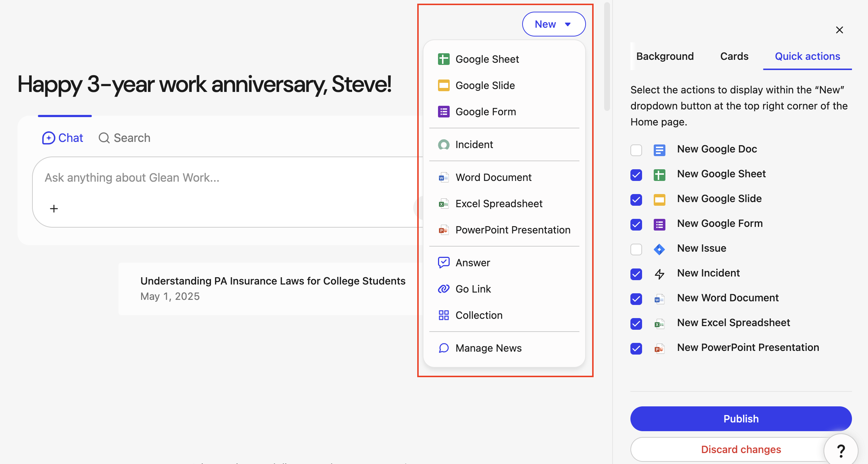Screen dimensions: 868x464
Task: Switch to the Search mode tab
Action: (x=124, y=138)
